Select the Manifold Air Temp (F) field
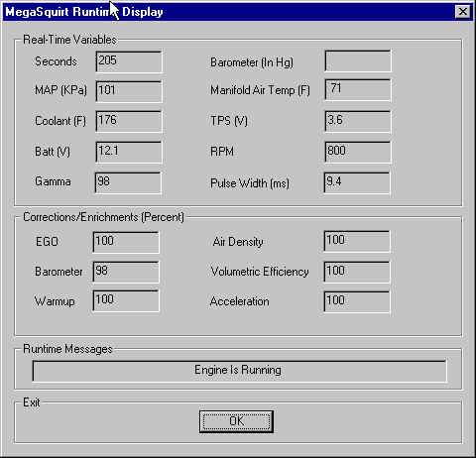 (x=358, y=90)
